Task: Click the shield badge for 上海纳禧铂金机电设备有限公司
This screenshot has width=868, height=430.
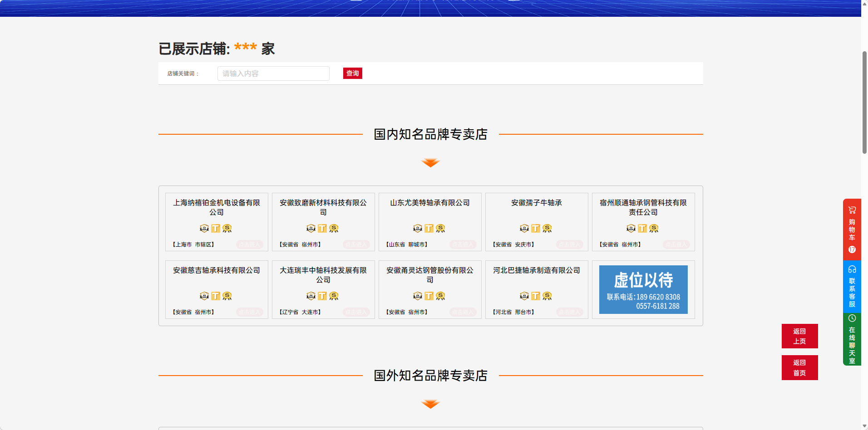Action: (x=204, y=228)
